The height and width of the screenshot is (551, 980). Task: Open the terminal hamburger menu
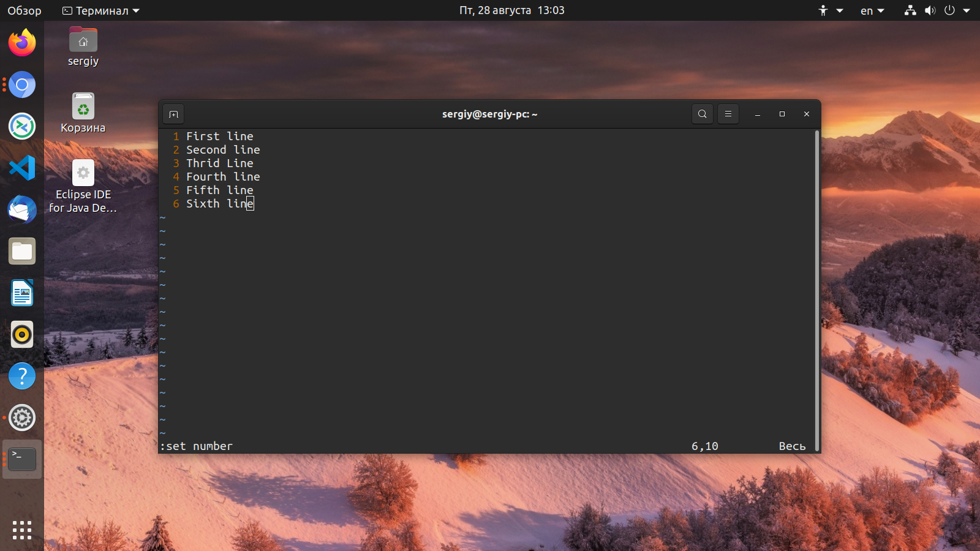click(x=728, y=114)
